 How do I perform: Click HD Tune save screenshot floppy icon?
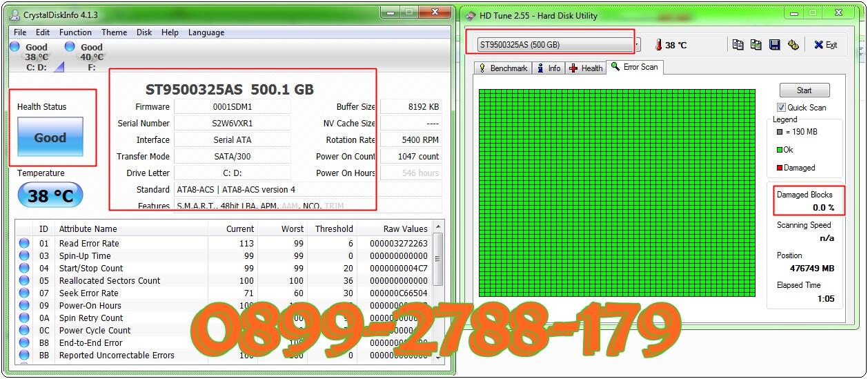click(x=775, y=45)
